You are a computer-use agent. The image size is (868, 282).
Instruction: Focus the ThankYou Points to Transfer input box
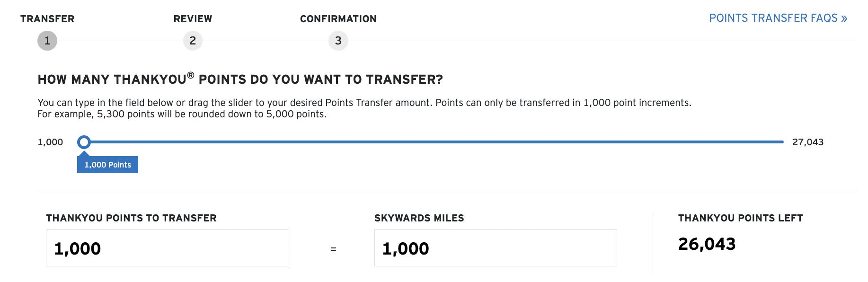click(167, 248)
